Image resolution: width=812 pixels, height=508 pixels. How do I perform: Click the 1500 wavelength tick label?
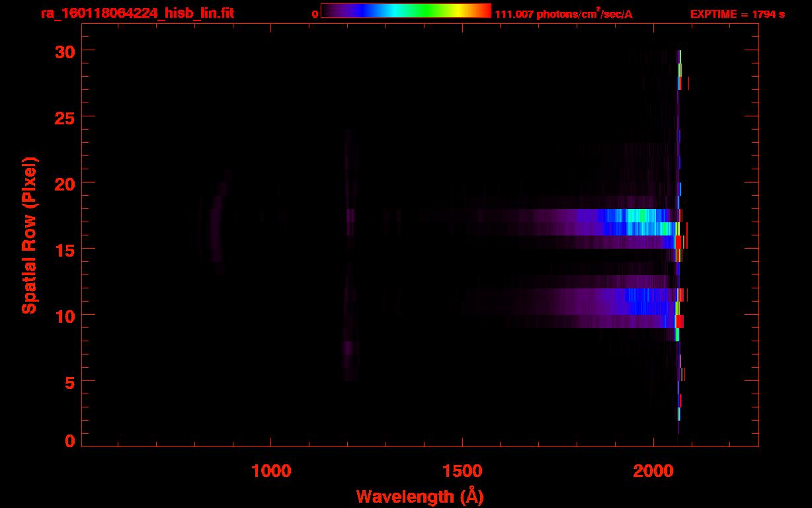pyautogui.click(x=462, y=470)
